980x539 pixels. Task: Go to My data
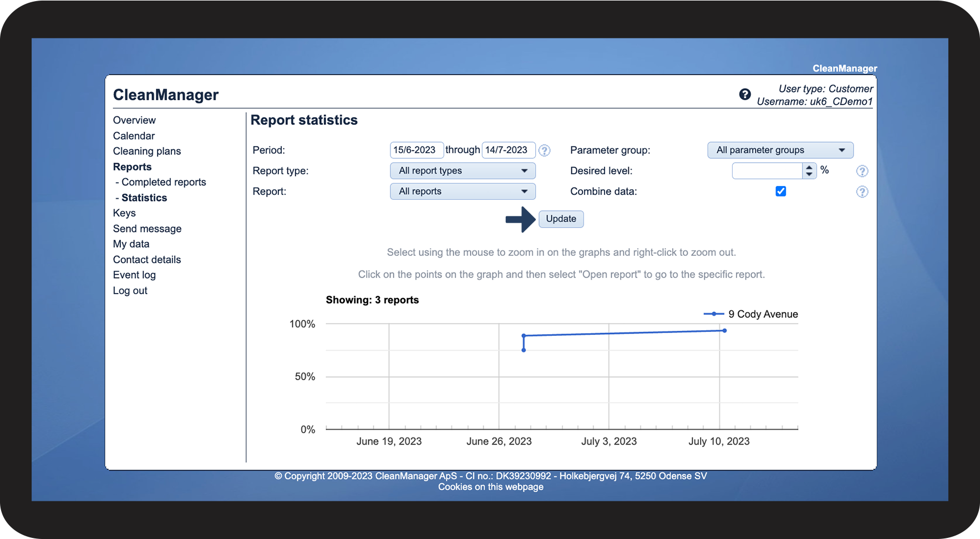(x=131, y=244)
